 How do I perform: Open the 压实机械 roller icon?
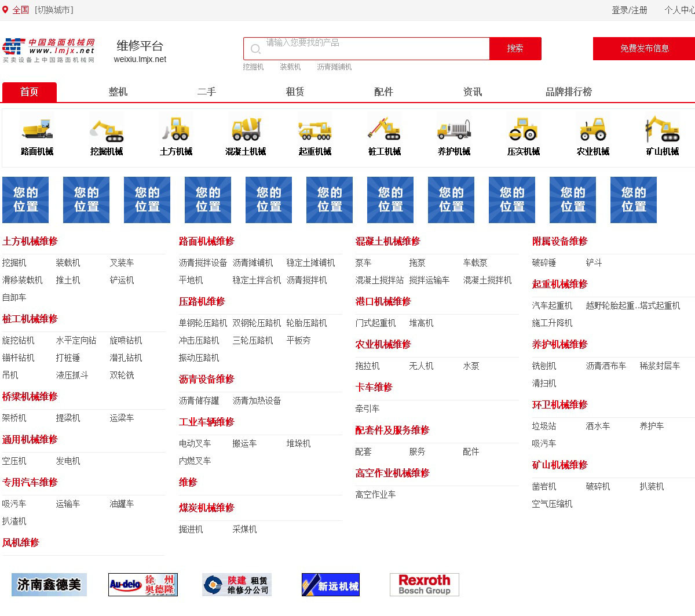coord(524,128)
